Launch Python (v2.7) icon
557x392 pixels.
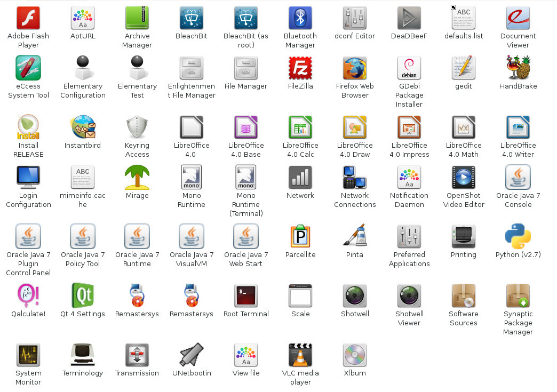518,236
